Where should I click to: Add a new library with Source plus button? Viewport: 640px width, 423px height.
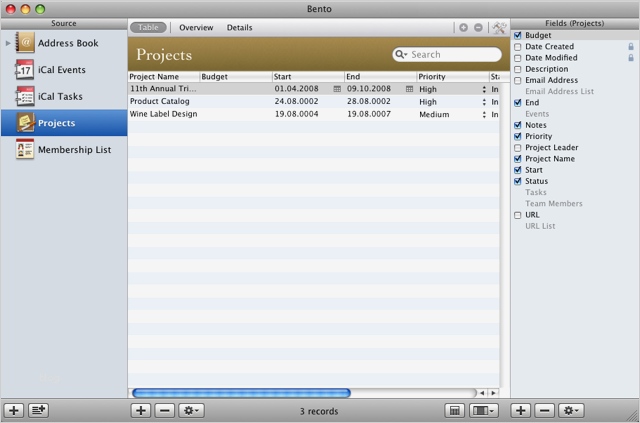(14, 410)
